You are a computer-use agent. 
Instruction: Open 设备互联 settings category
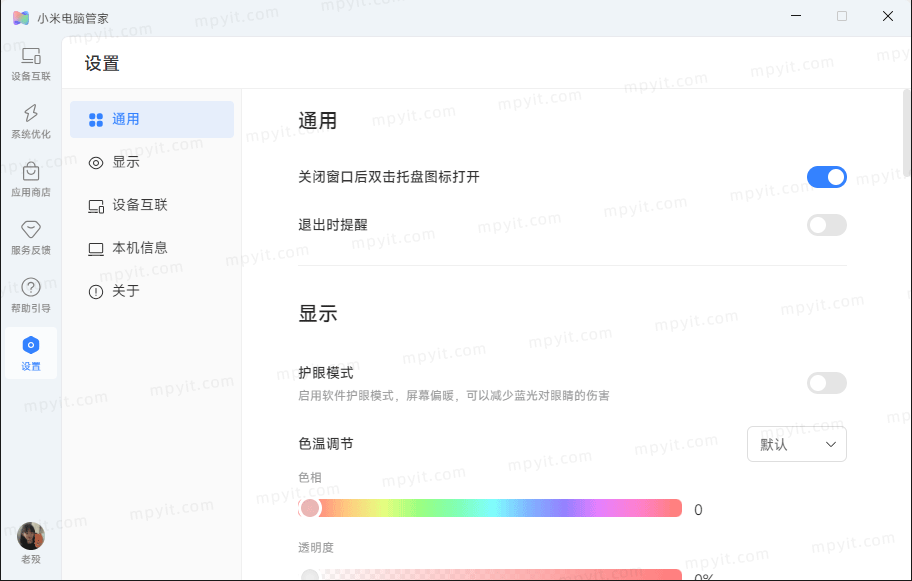point(152,205)
